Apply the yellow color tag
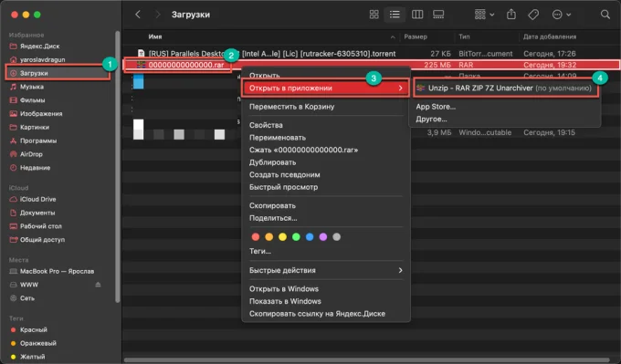 click(x=282, y=237)
